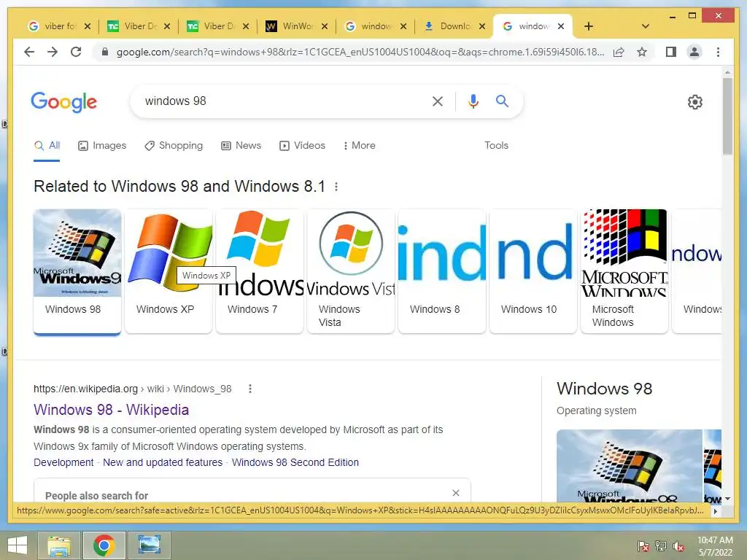Click the Windows 98 knowledge panel image

(x=630, y=466)
